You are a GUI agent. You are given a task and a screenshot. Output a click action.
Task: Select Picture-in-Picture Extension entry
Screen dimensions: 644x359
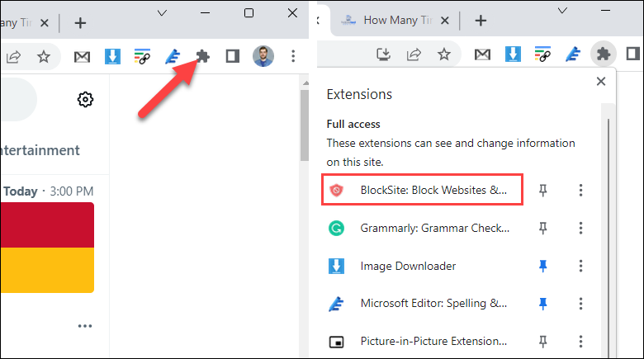[419, 342]
